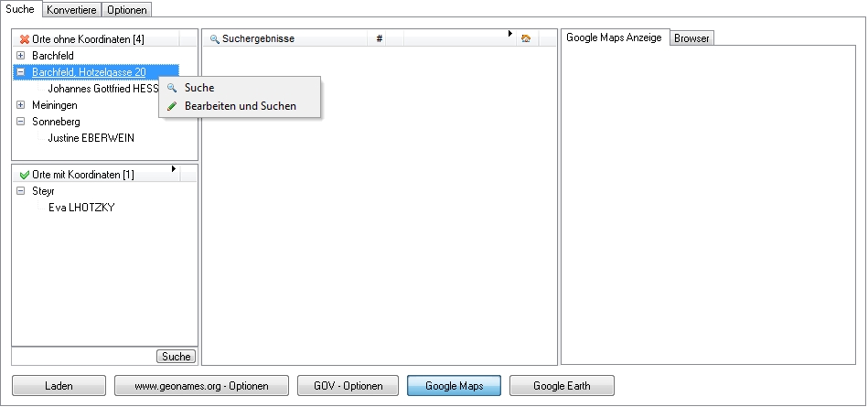This screenshot has width=868, height=407.
Task: Click the house icon in the results header
Action: (525, 39)
